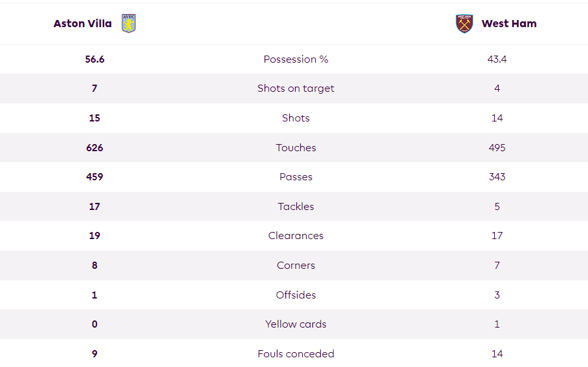The width and height of the screenshot is (588, 367).
Task: Click Aston Villa's 459 passes value
Action: coord(94,177)
